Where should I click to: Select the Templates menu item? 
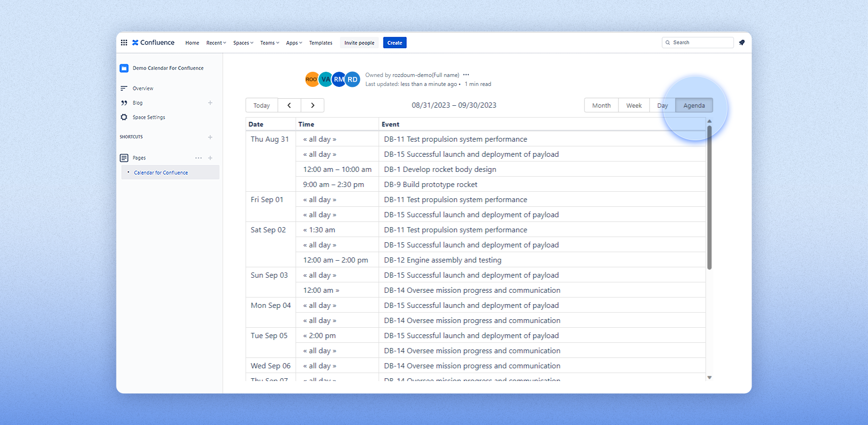[x=320, y=42]
